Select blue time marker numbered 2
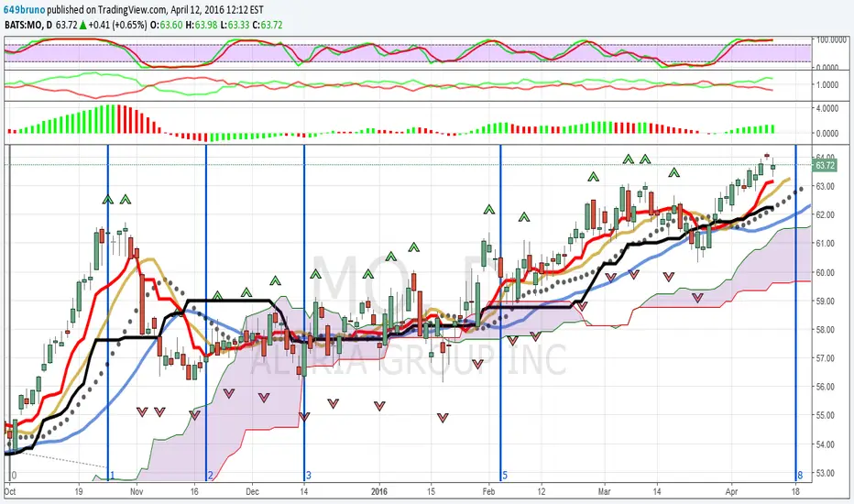This screenshot has width=854, height=504. 210,475
